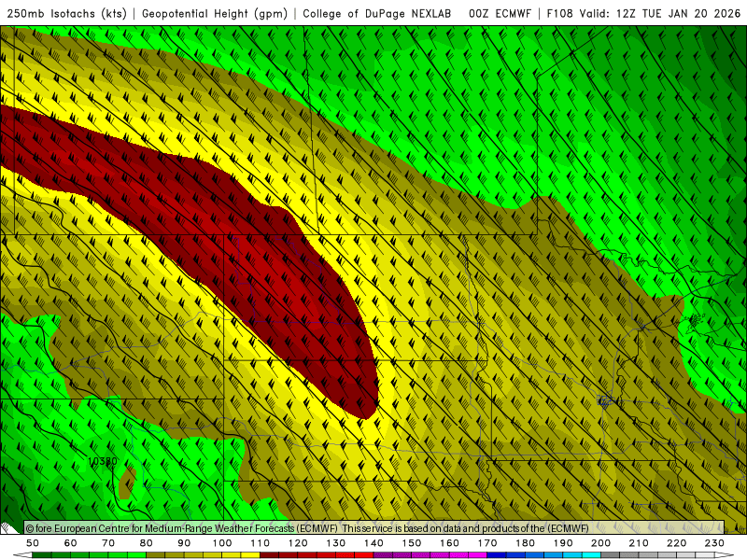Click the '250mb Isotachs (kts)' title text
Screen dimensions: 747x560
tap(66, 13)
